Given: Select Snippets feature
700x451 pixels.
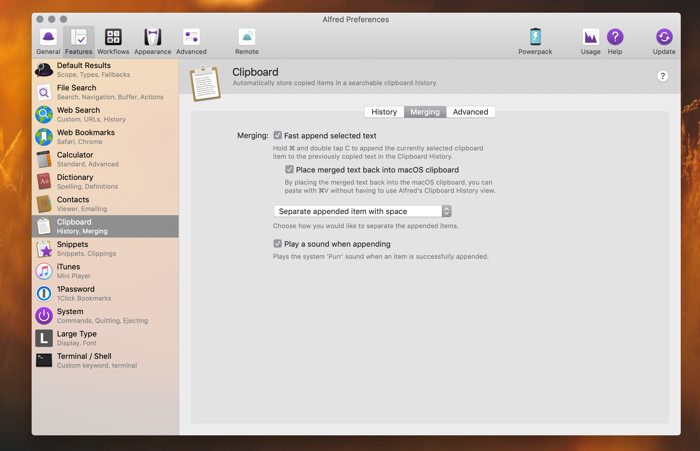Looking at the screenshot, I should click(x=105, y=249).
